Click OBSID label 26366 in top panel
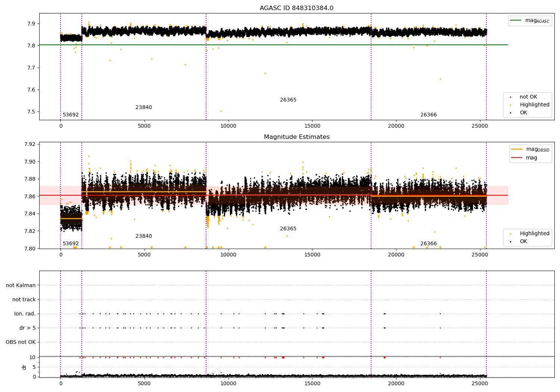This screenshot has height=392, width=560. pyautogui.click(x=429, y=115)
